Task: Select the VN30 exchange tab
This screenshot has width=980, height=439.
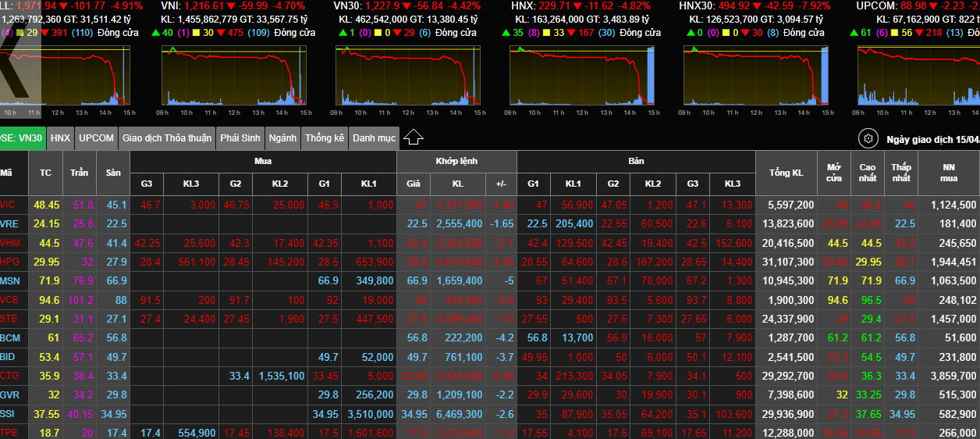Action: tap(22, 138)
